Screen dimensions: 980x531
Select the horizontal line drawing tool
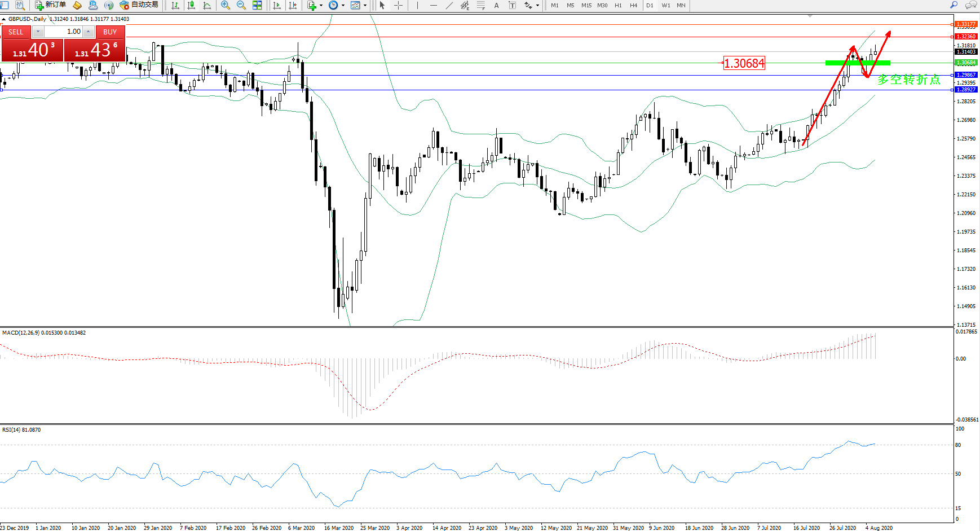(x=433, y=5)
